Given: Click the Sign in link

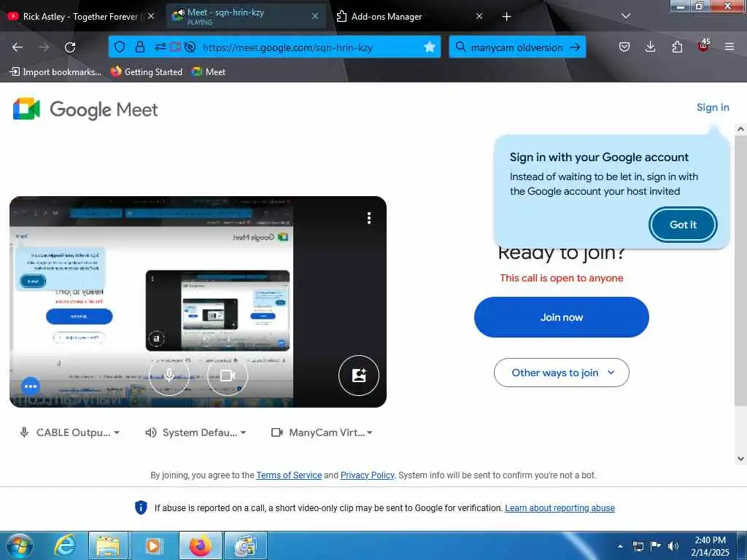Looking at the screenshot, I should 712,107.
